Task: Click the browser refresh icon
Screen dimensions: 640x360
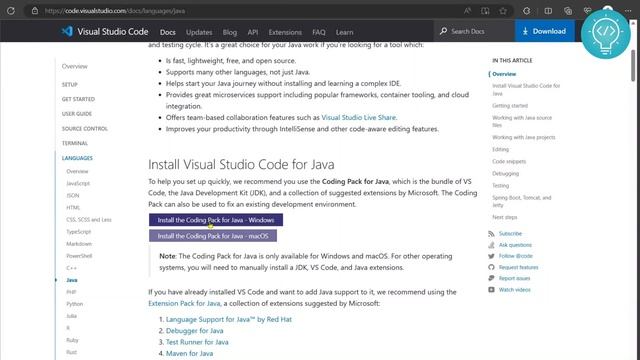Action: [x=11, y=11]
